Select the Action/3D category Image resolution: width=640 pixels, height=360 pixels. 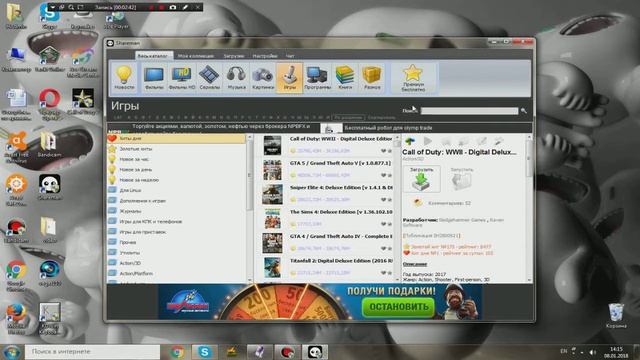click(176, 263)
